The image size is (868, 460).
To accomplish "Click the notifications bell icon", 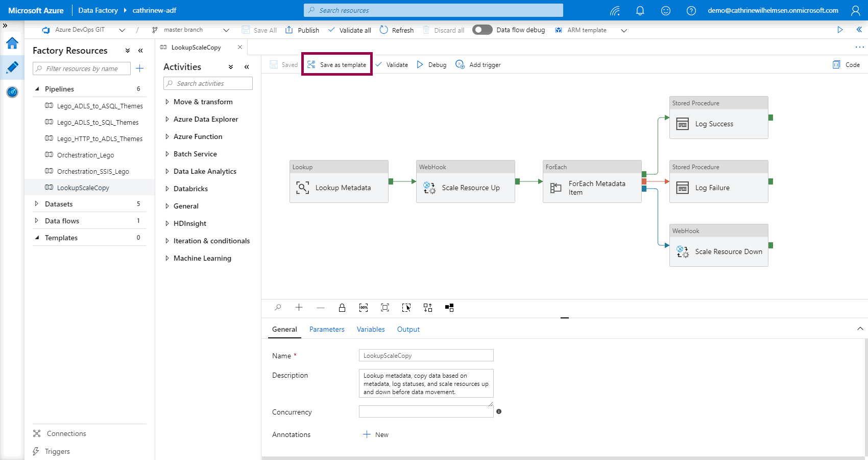I will click(x=640, y=11).
